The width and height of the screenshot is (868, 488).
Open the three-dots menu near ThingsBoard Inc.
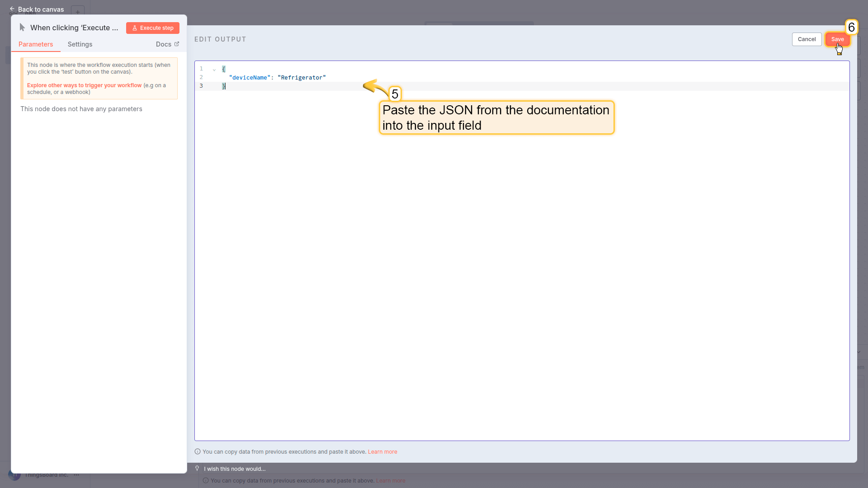(x=76, y=475)
